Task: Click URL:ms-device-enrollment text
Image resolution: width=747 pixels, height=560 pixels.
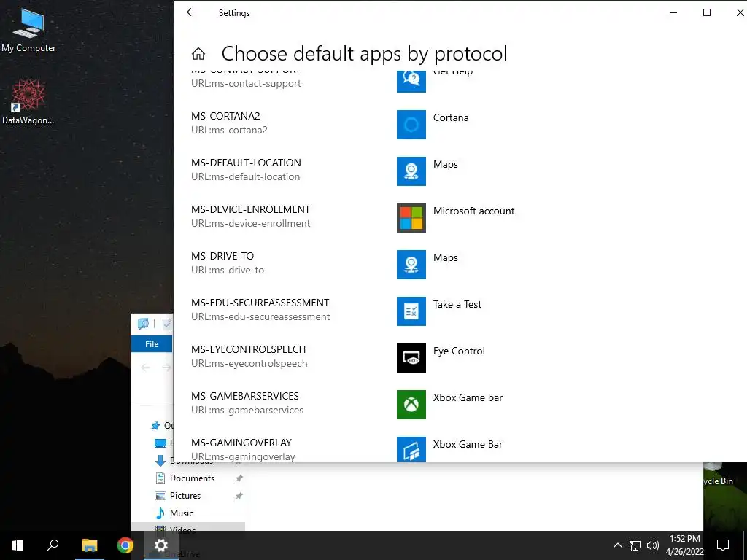Action: point(251,223)
